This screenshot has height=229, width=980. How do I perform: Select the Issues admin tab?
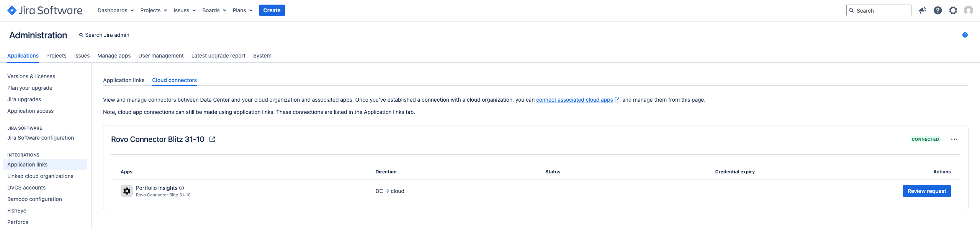coord(82,56)
